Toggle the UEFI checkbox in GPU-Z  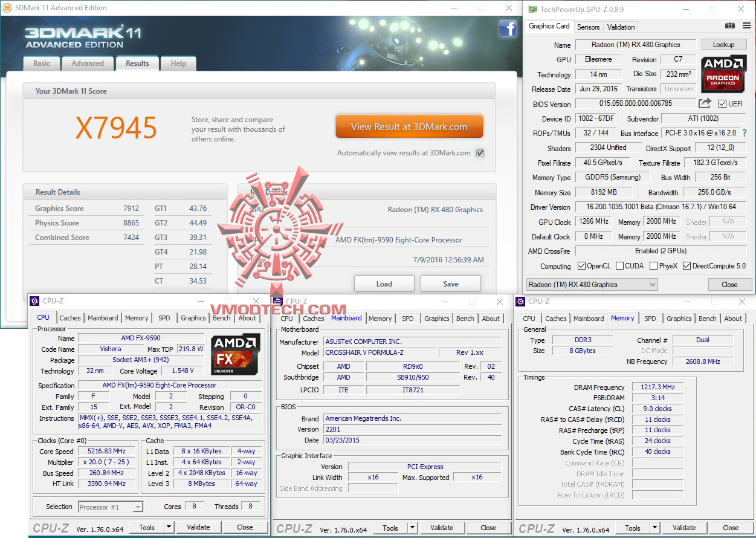(723, 103)
